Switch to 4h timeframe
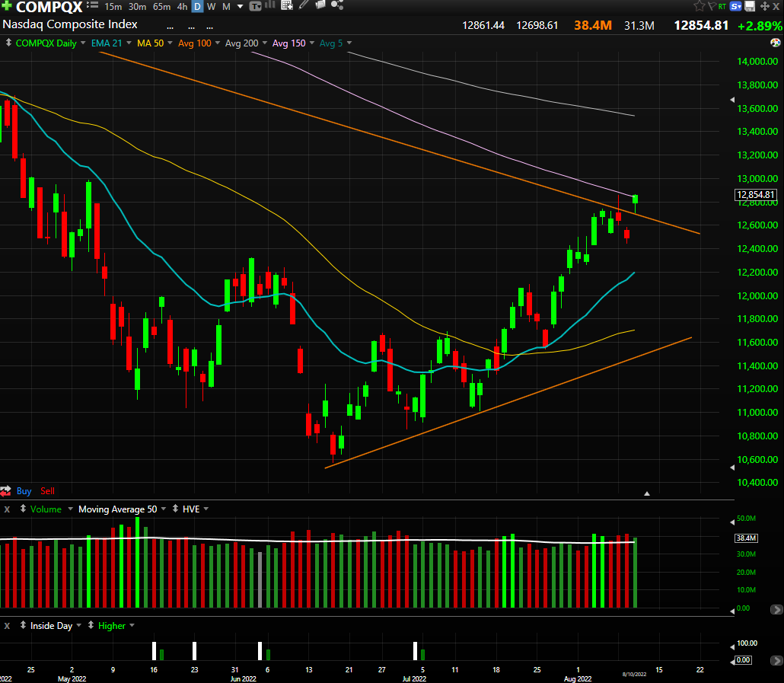 click(183, 7)
